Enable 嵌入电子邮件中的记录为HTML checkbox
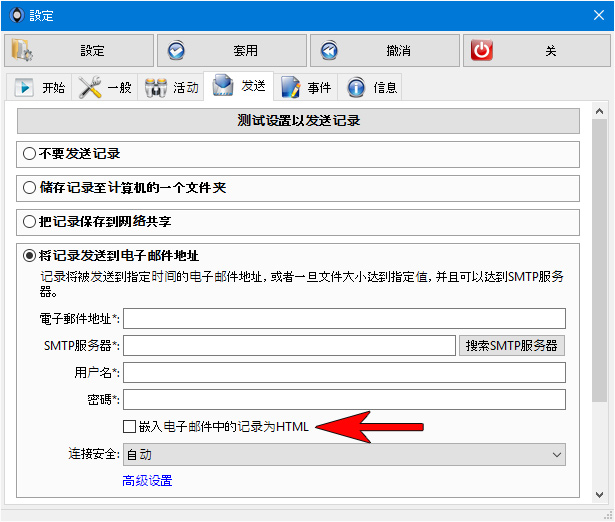615x522 pixels. click(129, 426)
